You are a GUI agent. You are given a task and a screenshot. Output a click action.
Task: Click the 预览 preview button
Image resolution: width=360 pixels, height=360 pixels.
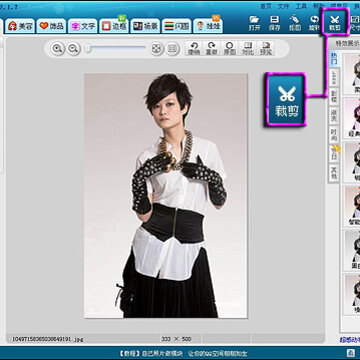[x=266, y=48]
